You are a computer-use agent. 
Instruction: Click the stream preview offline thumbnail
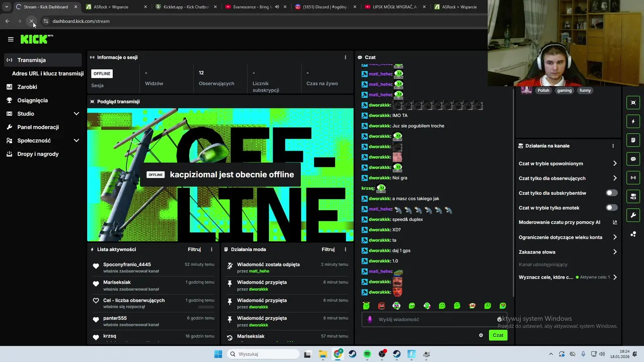pos(220,175)
